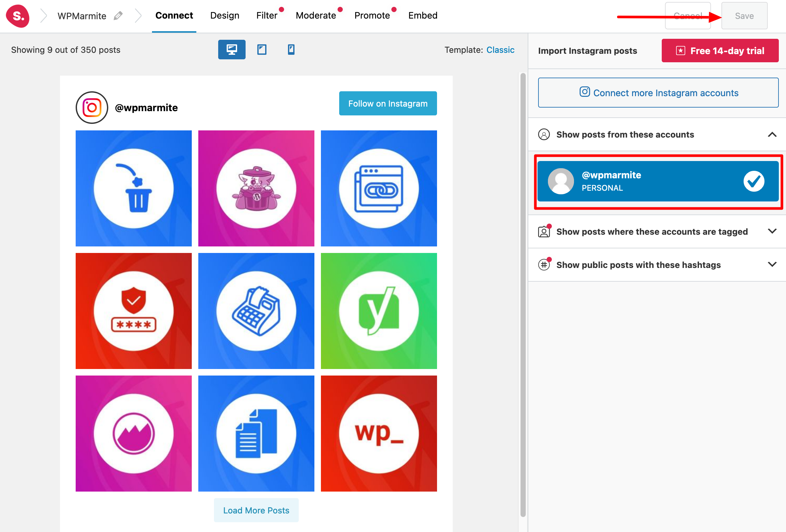This screenshot has height=532, width=786.
Task: Expand Show posts where accounts are tagged
Action: (772, 231)
